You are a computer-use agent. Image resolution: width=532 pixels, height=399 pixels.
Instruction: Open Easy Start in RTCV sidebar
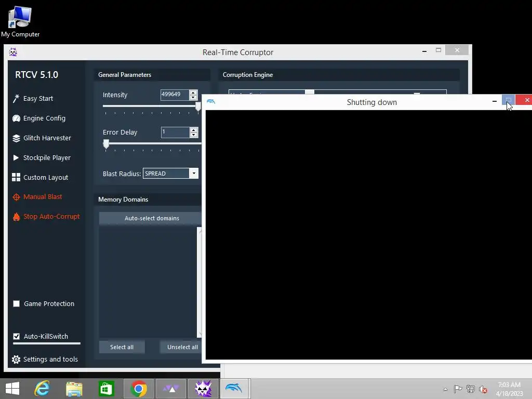click(x=38, y=98)
